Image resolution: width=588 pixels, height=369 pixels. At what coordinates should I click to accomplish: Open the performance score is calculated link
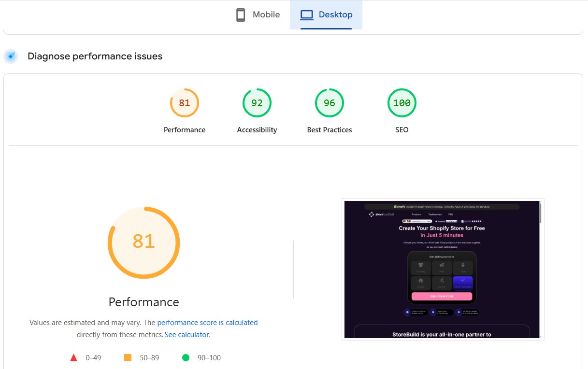pyautogui.click(x=207, y=322)
